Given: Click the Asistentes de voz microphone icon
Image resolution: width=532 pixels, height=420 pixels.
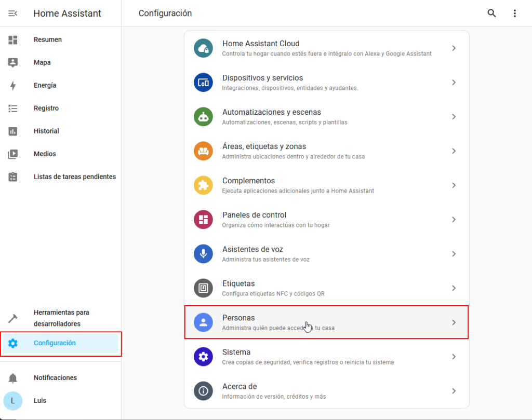Looking at the screenshot, I should [203, 254].
